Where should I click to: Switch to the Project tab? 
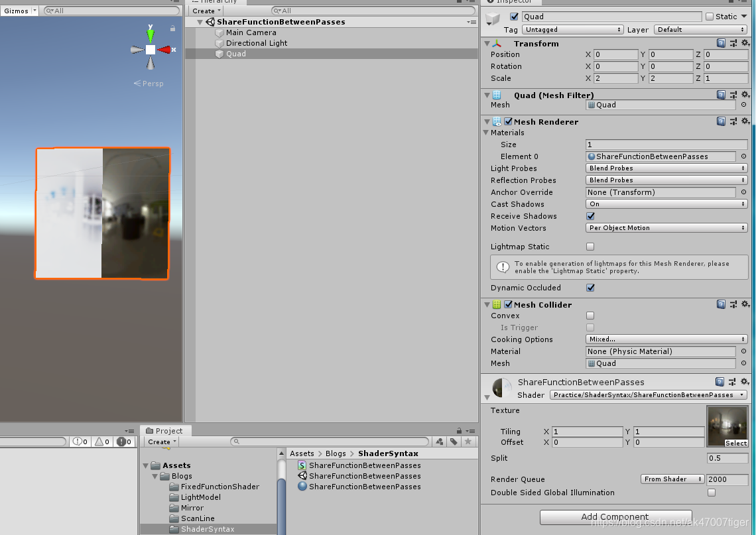point(165,431)
